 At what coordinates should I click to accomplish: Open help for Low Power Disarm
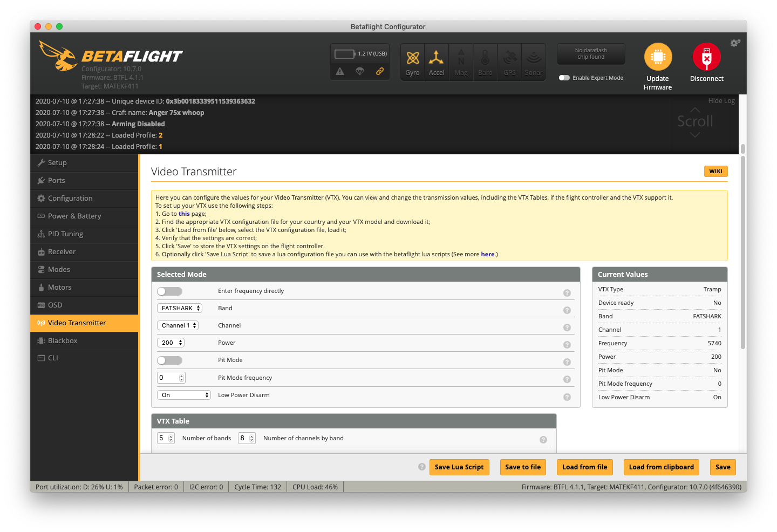click(567, 397)
